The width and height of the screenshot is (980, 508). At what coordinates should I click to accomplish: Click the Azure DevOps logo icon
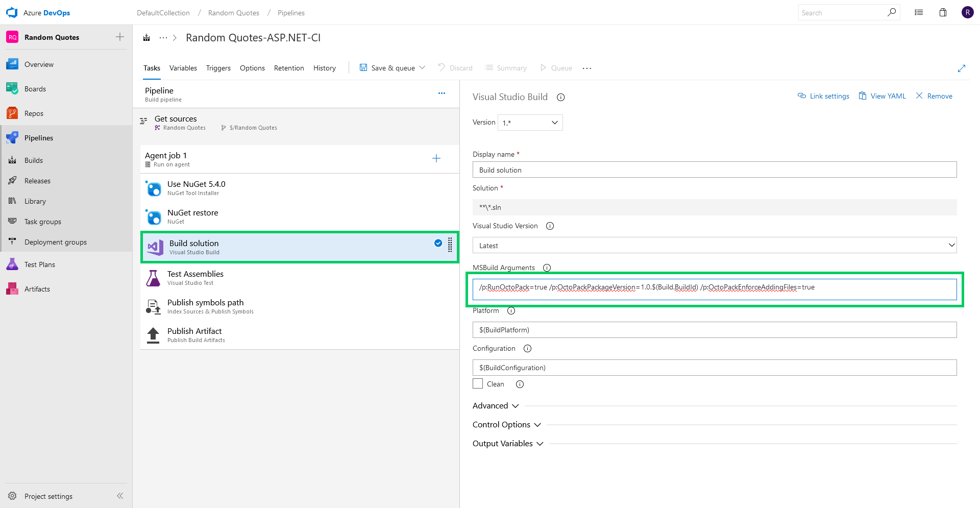(x=12, y=12)
